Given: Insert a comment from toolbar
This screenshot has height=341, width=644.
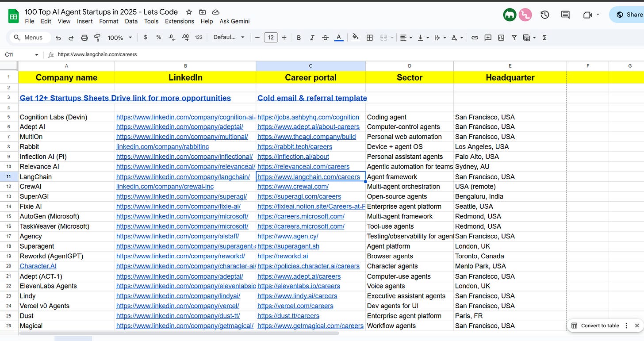Looking at the screenshot, I should 488,38.
